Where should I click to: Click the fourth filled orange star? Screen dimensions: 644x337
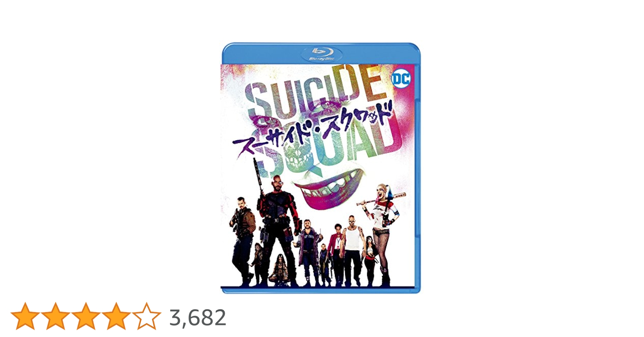pyautogui.click(x=116, y=316)
